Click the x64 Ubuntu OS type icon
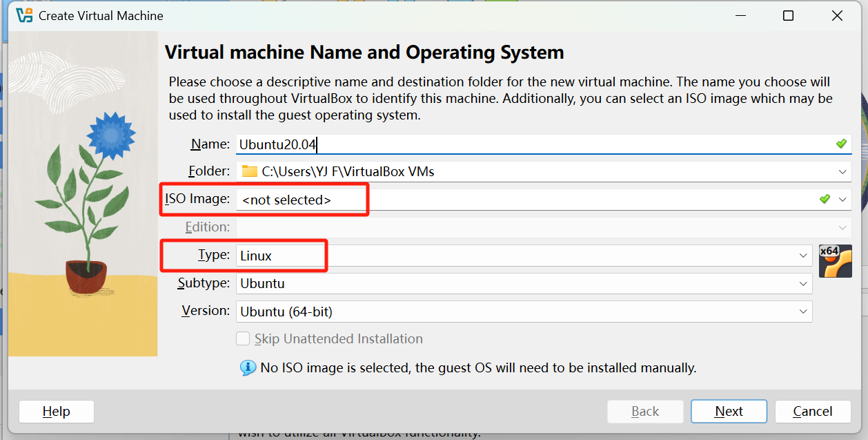 (x=835, y=261)
